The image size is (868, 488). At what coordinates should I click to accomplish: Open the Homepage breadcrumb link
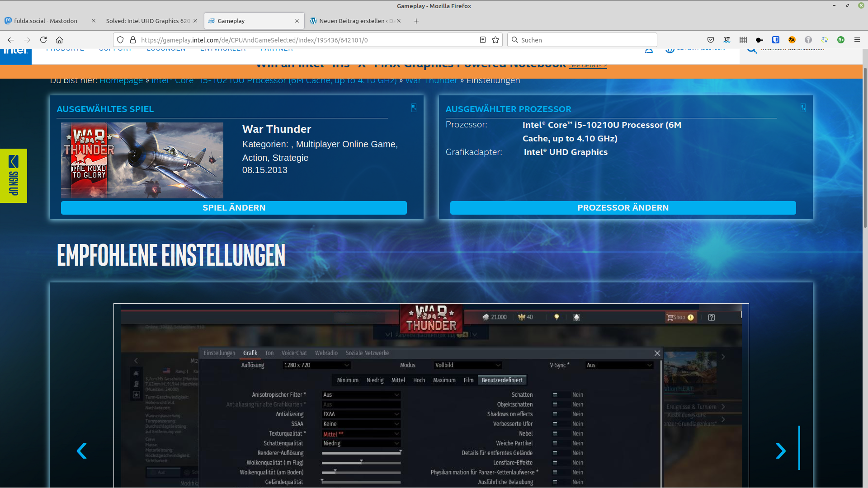pos(121,80)
